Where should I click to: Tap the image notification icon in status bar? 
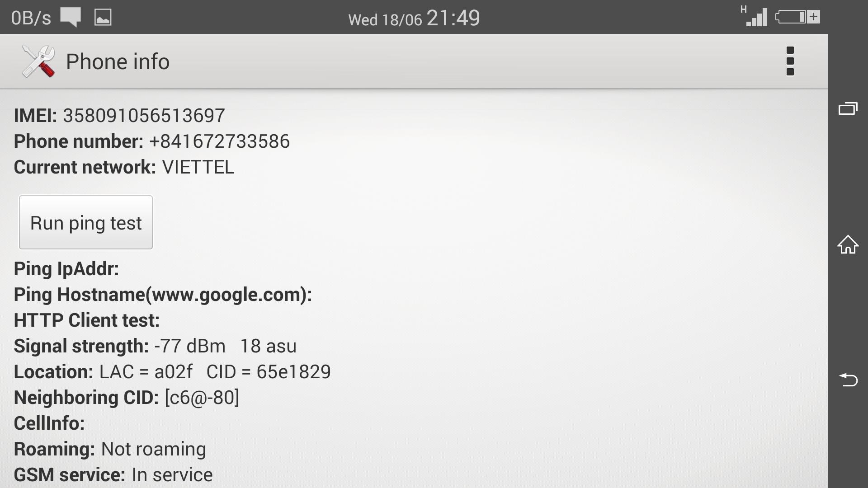(x=103, y=17)
